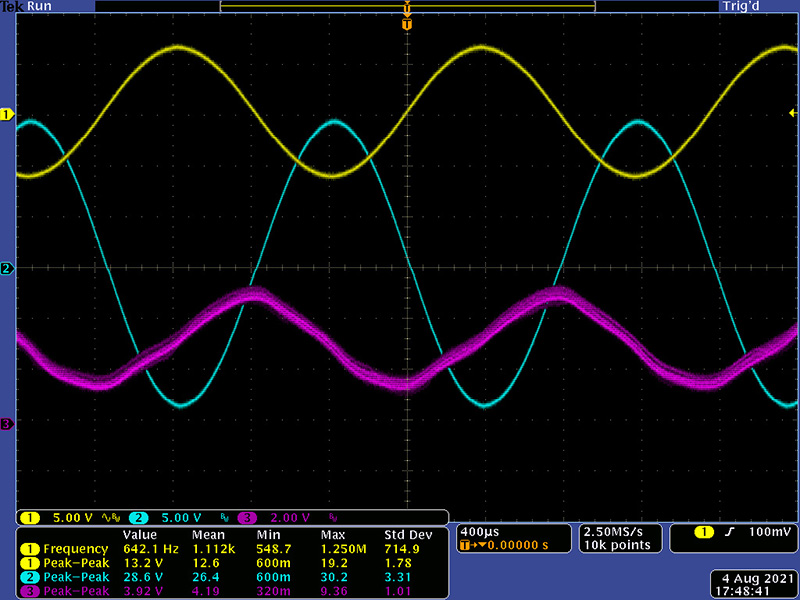Click the orange trigger position T marker

(x=406, y=23)
